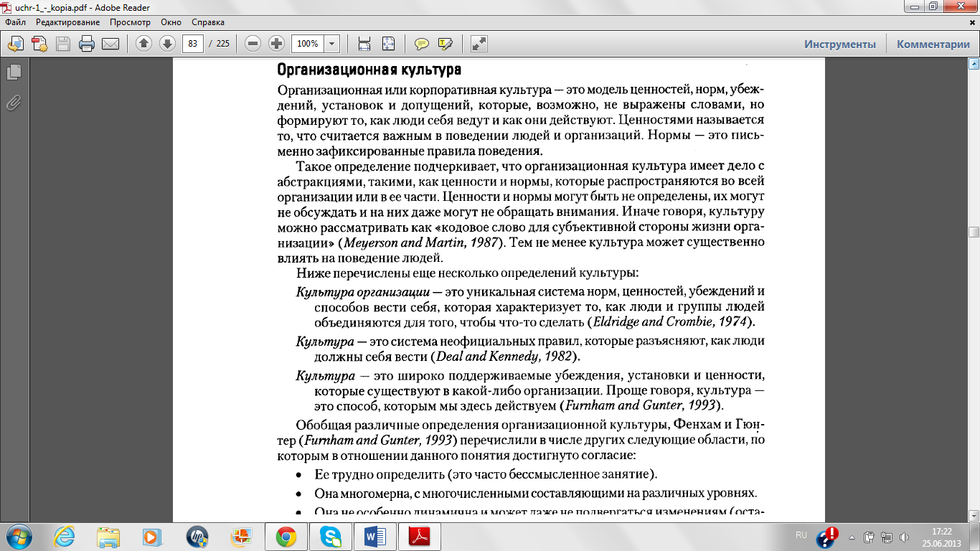Viewport: 980px width, 551px height.
Task: Click the Windows Start button
Action: (x=18, y=537)
